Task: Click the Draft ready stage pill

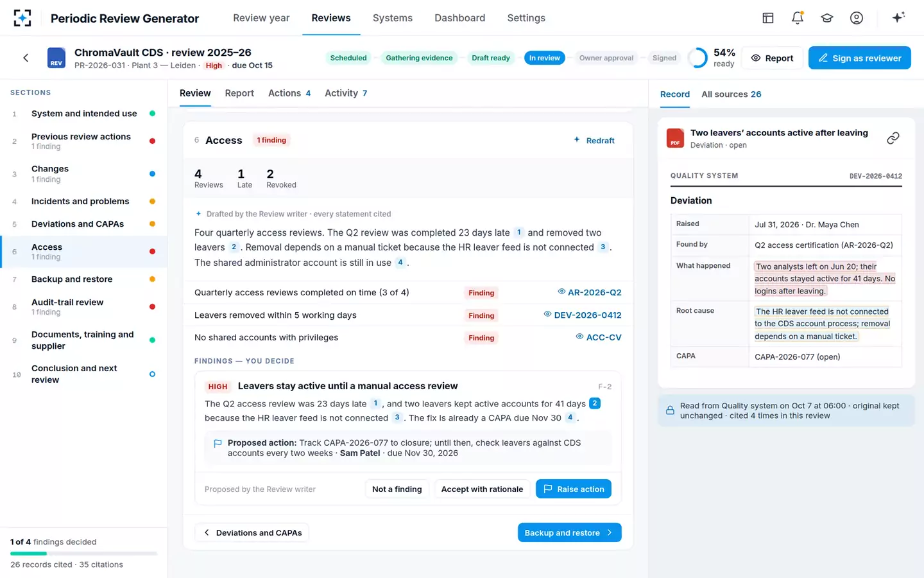Action: (491, 58)
